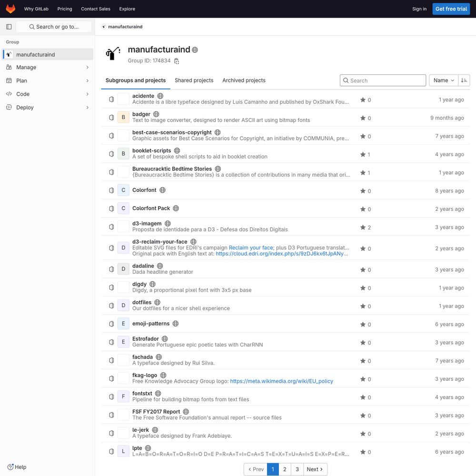Click the L avatar for lpte
The image size is (476, 476).
pyautogui.click(x=123, y=451)
